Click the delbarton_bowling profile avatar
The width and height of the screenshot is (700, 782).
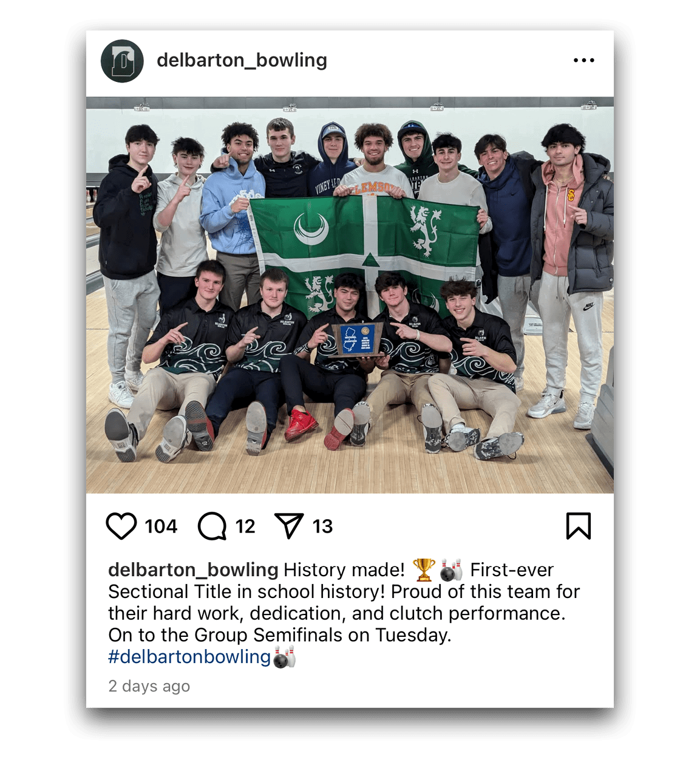(x=122, y=61)
